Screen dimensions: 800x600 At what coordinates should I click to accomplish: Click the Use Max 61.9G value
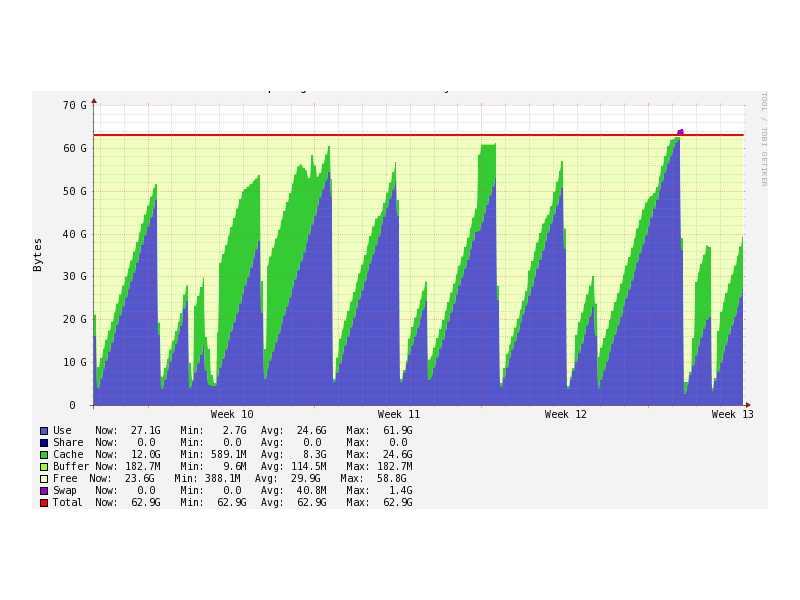point(395,431)
